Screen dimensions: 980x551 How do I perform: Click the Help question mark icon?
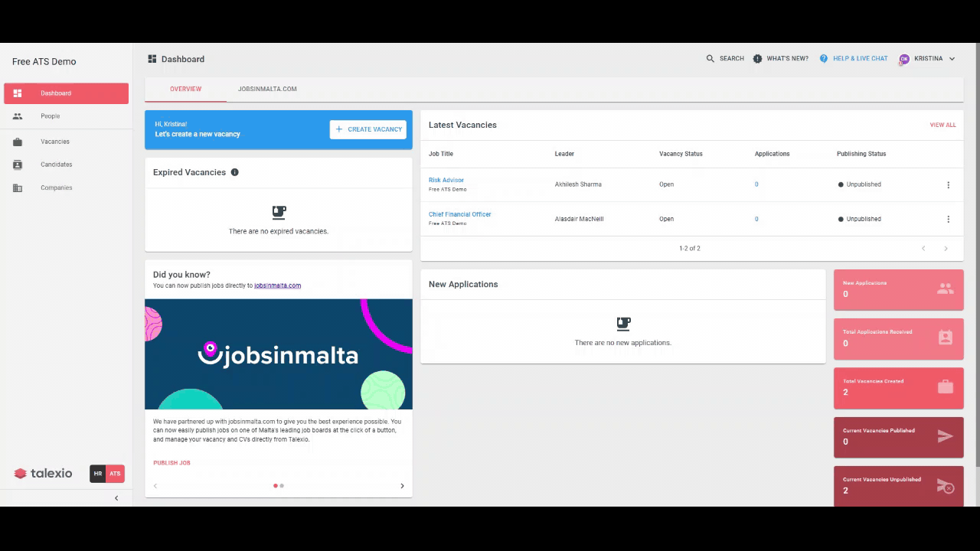(x=824, y=59)
